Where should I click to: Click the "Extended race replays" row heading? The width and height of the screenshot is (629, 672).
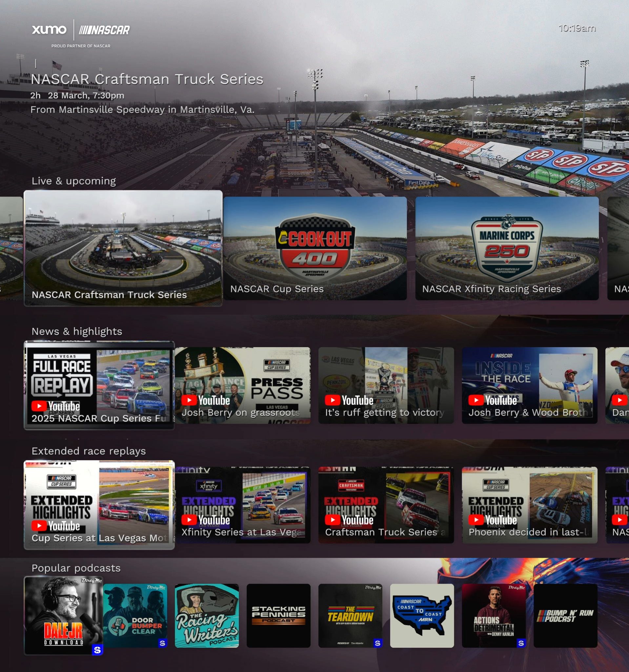[89, 451]
